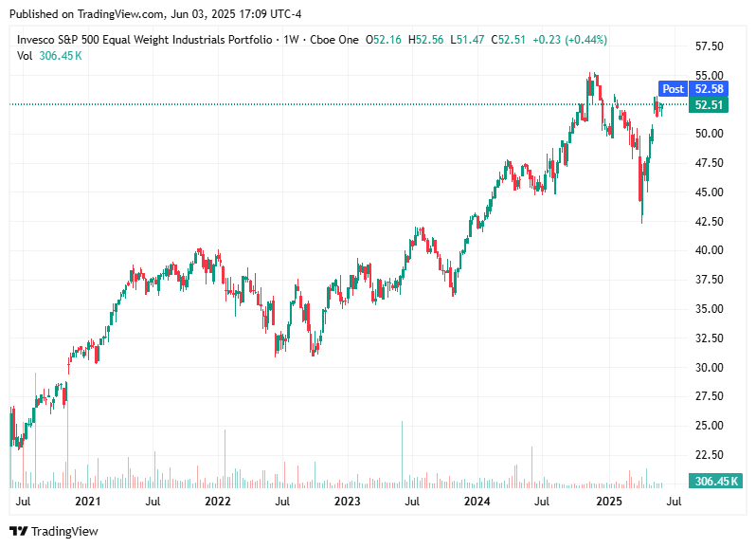The image size is (756, 548).
Task: Click the change value +0.23 (+0.44%)
Action: coord(570,40)
